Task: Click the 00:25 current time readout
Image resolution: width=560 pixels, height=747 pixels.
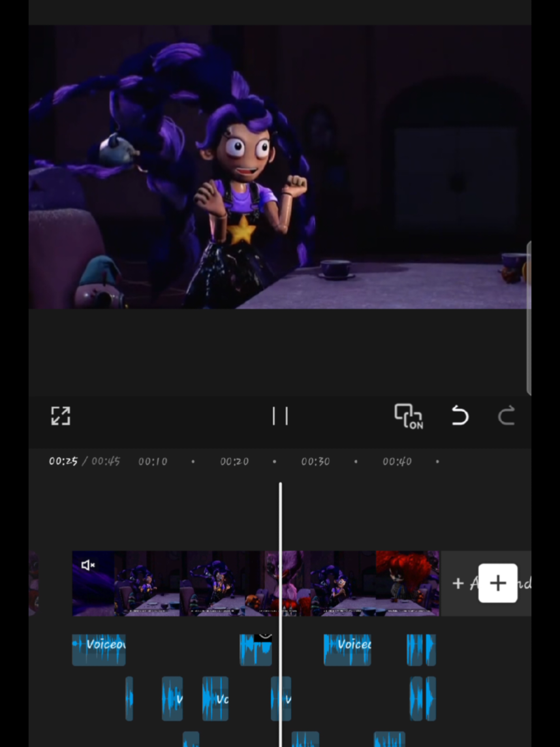Action: 63,461
